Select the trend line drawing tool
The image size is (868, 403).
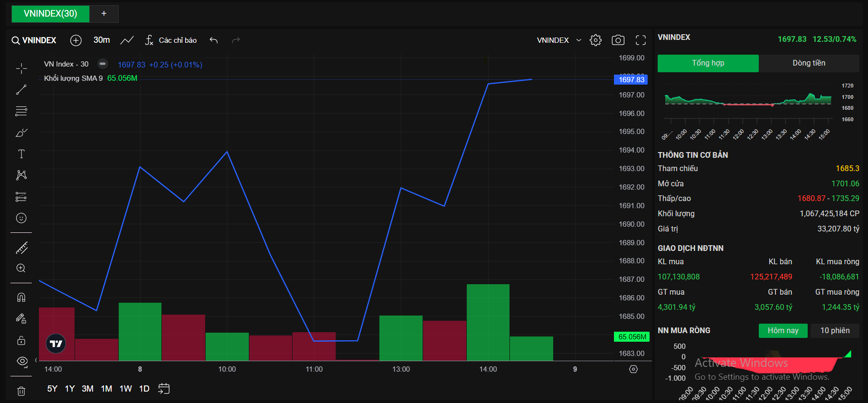(21, 90)
